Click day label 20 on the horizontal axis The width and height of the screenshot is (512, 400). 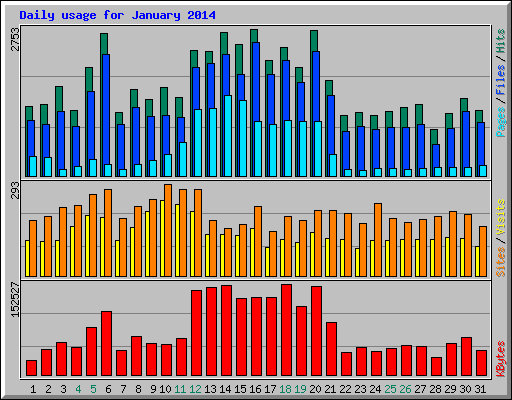(315, 389)
